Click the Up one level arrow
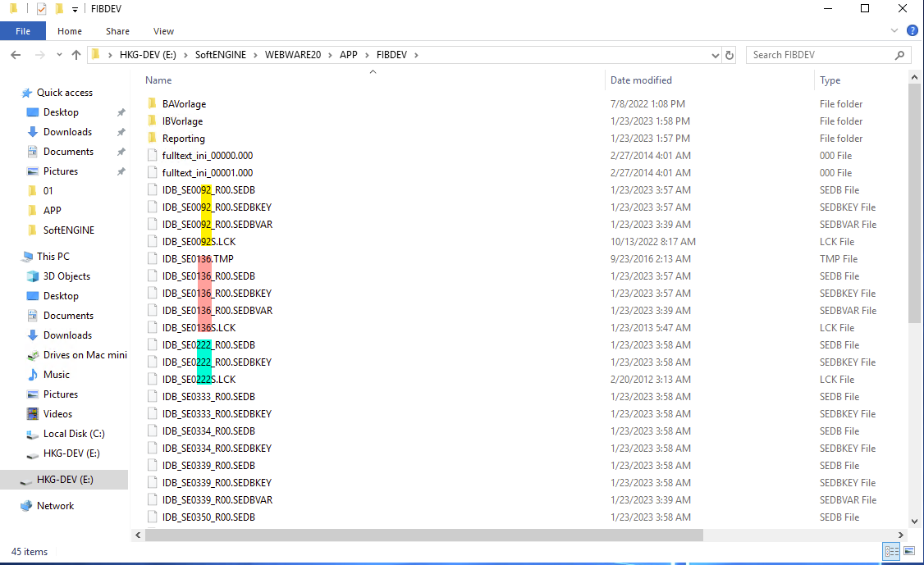The width and height of the screenshot is (924, 565). pos(76,55)
